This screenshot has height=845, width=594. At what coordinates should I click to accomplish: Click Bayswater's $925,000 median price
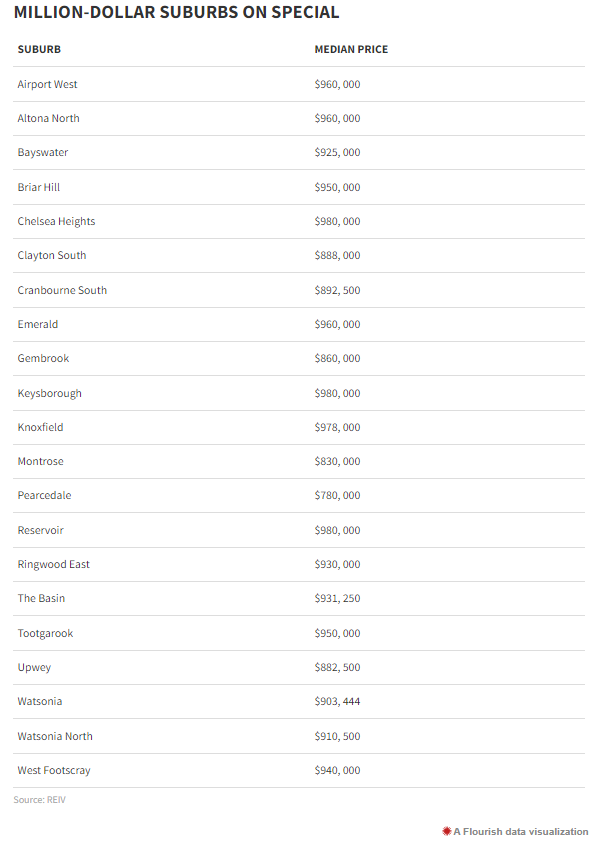tap(337, 153)
